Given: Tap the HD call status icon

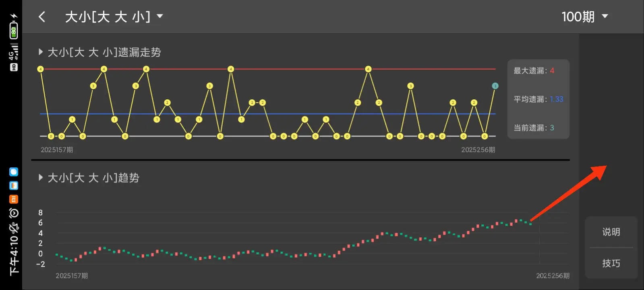Looking at the screenshot, I should pyautogui.click(x=14, y=67).
